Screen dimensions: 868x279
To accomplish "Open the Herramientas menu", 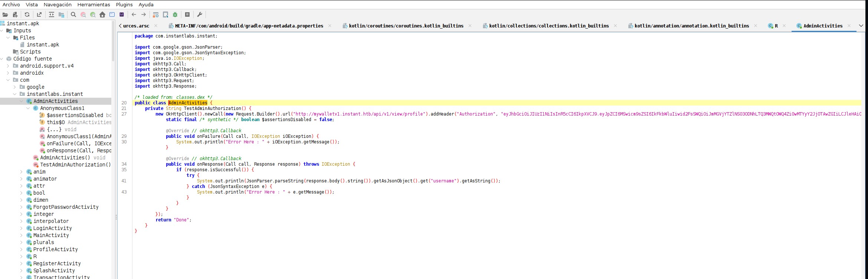I will 93,4.
